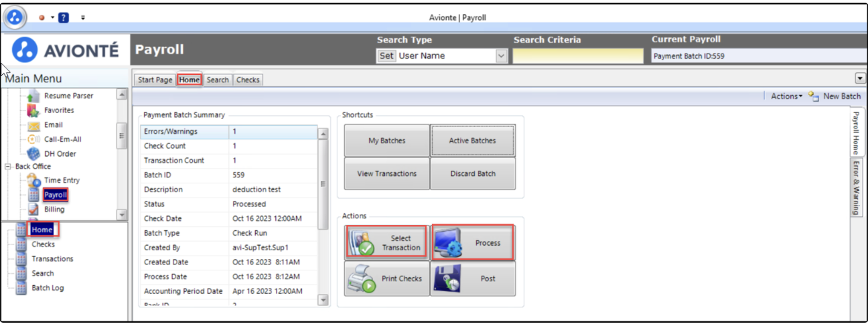Click the Description value deduction test
The height and width of the screenshot is (324, 868).
(x=257, y=189)
